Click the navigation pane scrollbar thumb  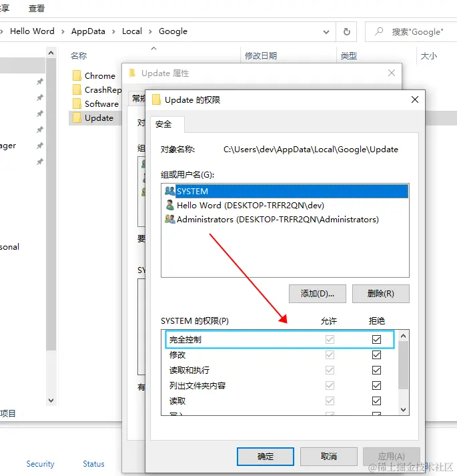click(x=51, y=204)
